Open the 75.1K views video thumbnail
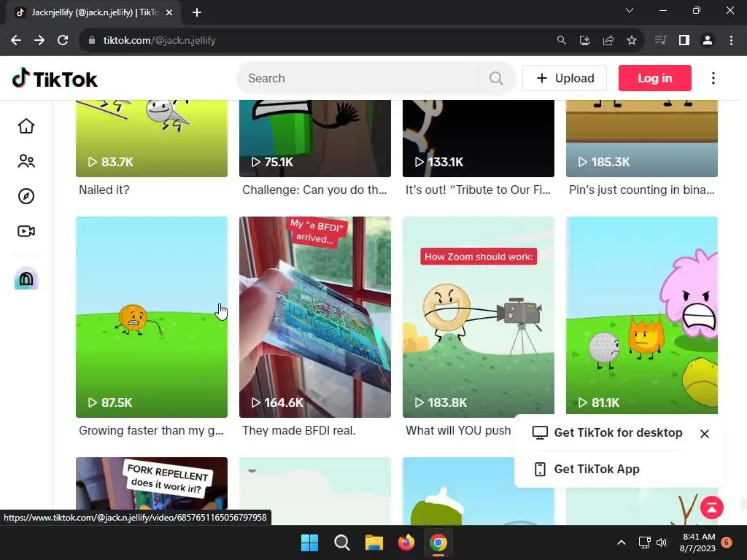The height and width of the screenshot is (560, 747). (x=315, y=139)
